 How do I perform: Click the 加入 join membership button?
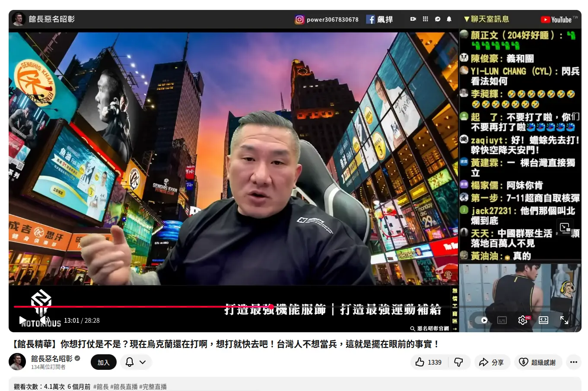104,362
